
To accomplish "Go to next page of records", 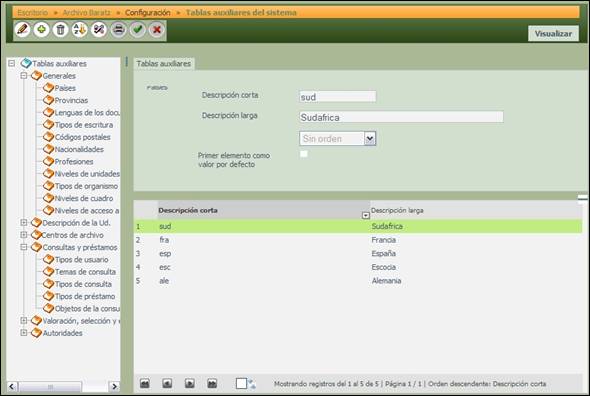I will [x=190, y=384].
